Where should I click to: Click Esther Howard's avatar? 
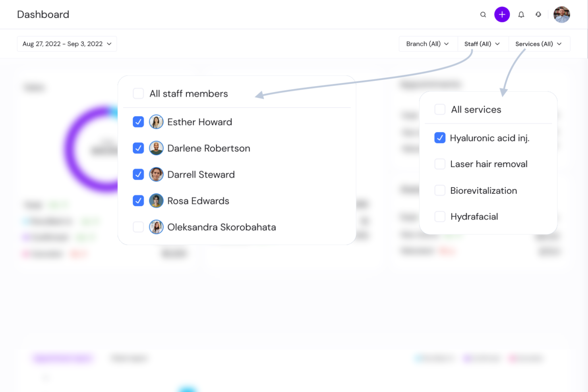click(x=156, y=122)
